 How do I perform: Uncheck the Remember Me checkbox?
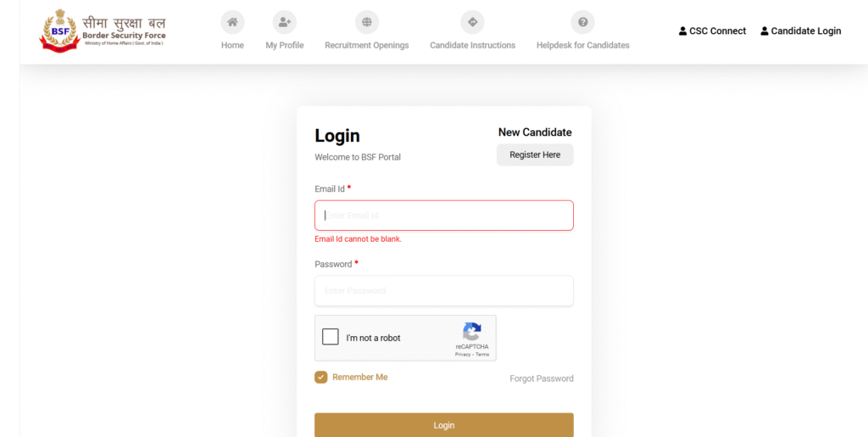pyautogui.click(x=321, y=377)
